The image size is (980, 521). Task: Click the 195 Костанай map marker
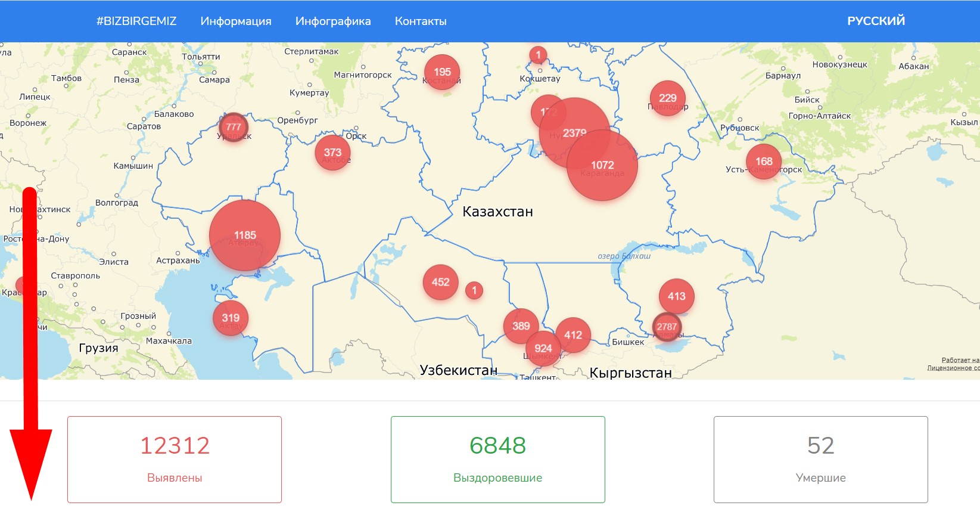click(442, 72)
